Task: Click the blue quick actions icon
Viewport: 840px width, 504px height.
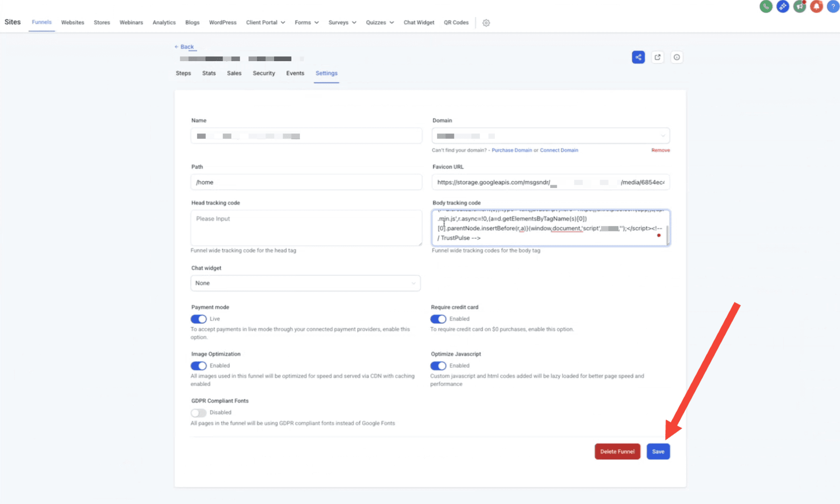Action: [x=783, y=6]
